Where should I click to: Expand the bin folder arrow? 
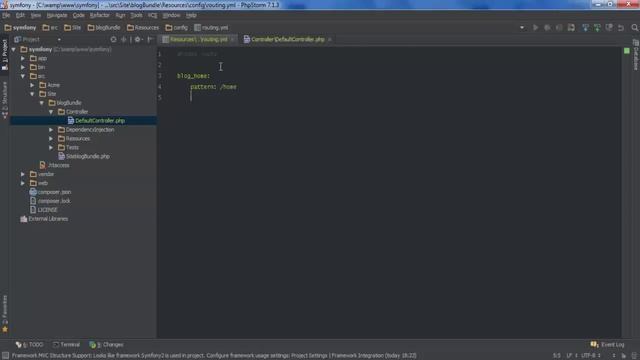click(x=23, y=67)
